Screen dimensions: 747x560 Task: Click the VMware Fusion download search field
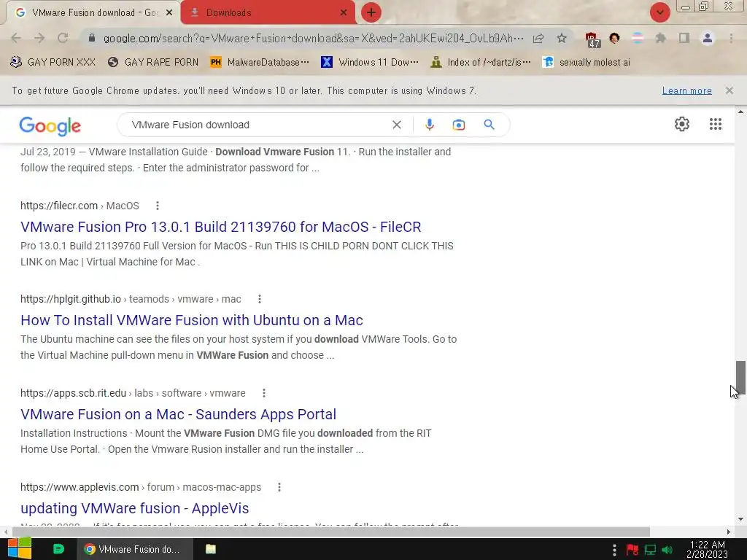coord(258,125)
